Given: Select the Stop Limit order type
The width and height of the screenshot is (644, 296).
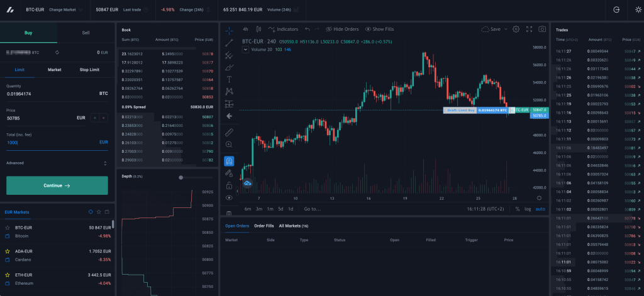Looking at the screenshot, I should (89, 70).
